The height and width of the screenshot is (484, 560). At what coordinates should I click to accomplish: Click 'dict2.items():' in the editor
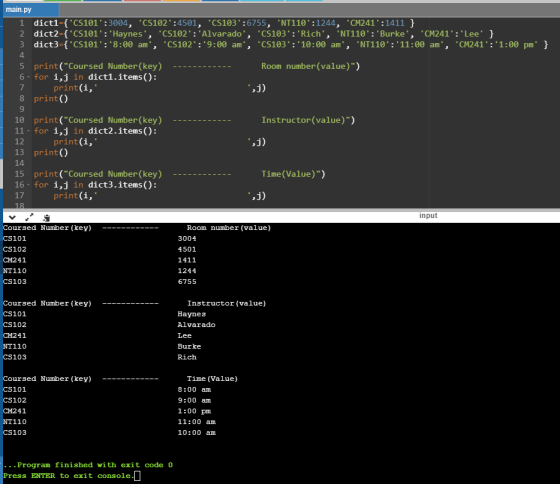click(x=122, y=131)
